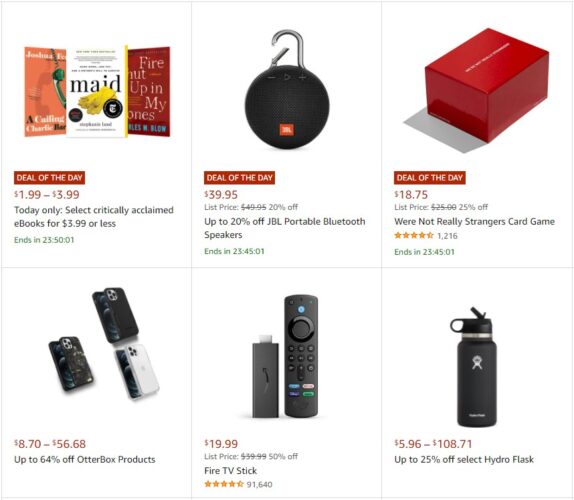
Task: Open the Fire TV Stick remote image
Action: point(286,357)
